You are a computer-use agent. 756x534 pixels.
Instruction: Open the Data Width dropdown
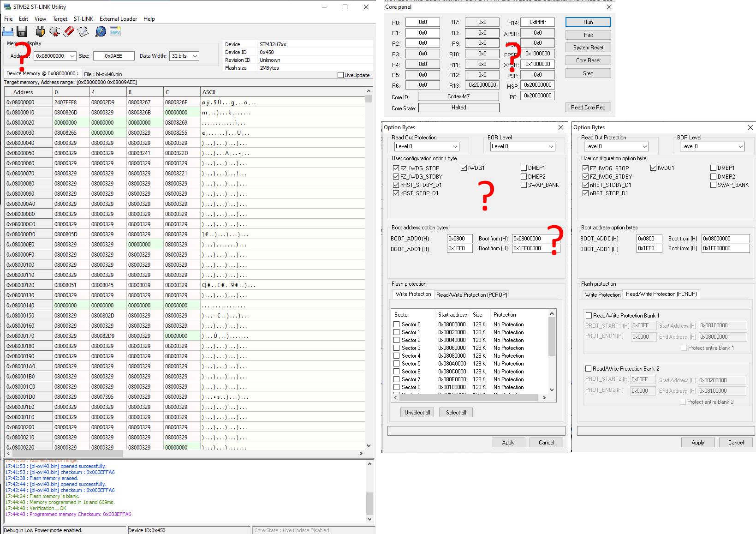195,56
